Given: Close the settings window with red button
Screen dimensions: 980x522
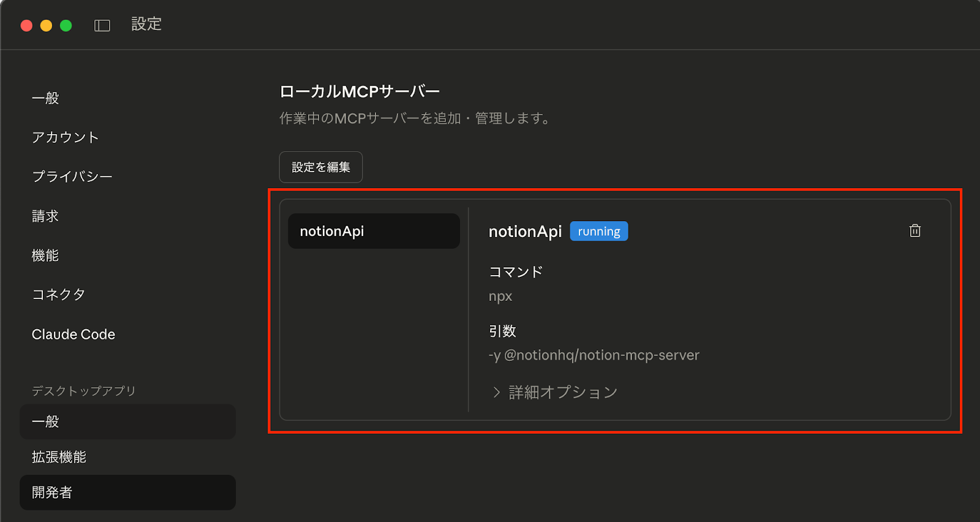Looking at the screenshot, I should coord(26,25).
